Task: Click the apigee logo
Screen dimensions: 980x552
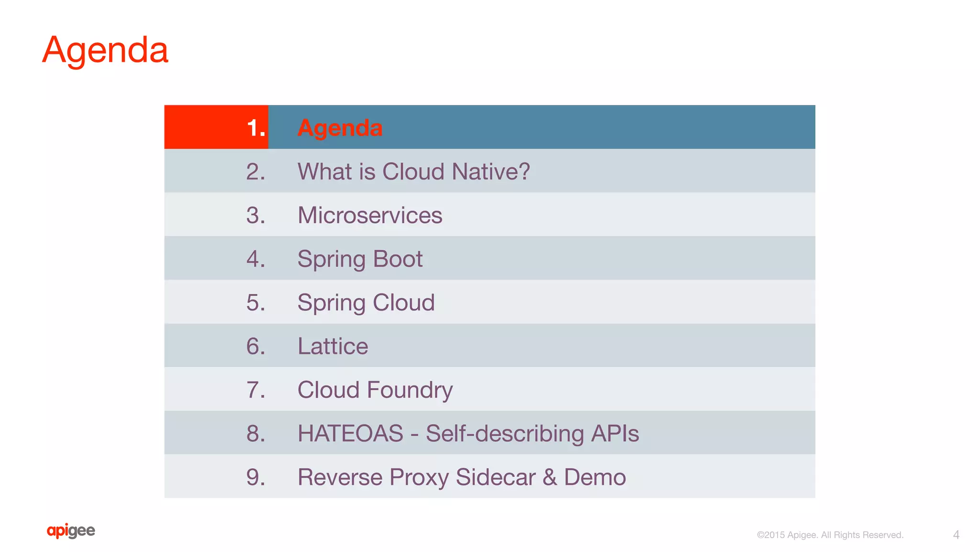Action: click(x=71, y=530)
